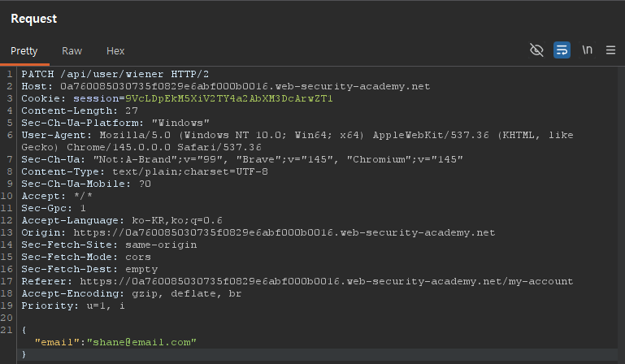Click the opening brace on line 21

click(24, 330)
